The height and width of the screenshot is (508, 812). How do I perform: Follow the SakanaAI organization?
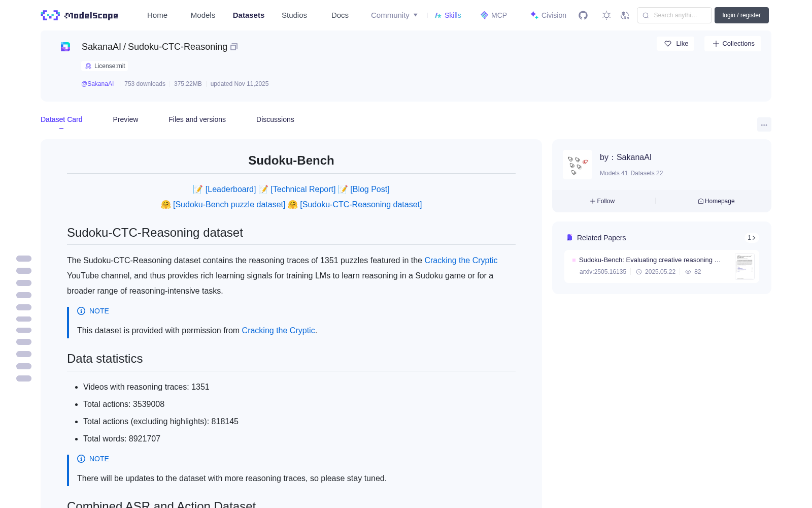[602, 201]
